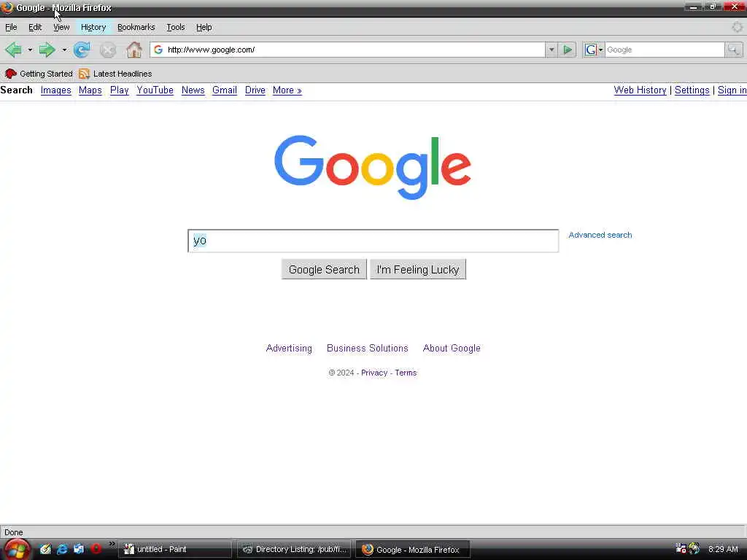Image resolution: width=747 pixels, height=560 pixels.
Task: Click the colorful Google logo
Action: (373, 167)
